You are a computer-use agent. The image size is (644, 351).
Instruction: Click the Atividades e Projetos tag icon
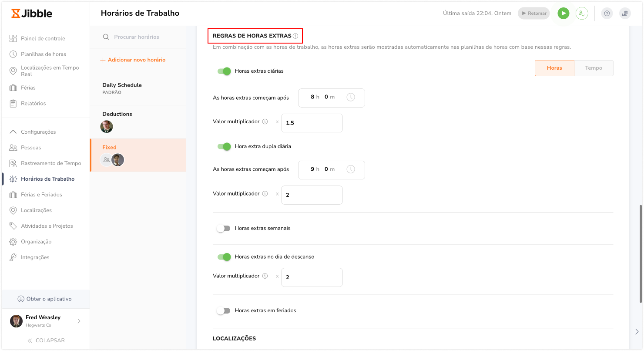click(x=13, y=226)
